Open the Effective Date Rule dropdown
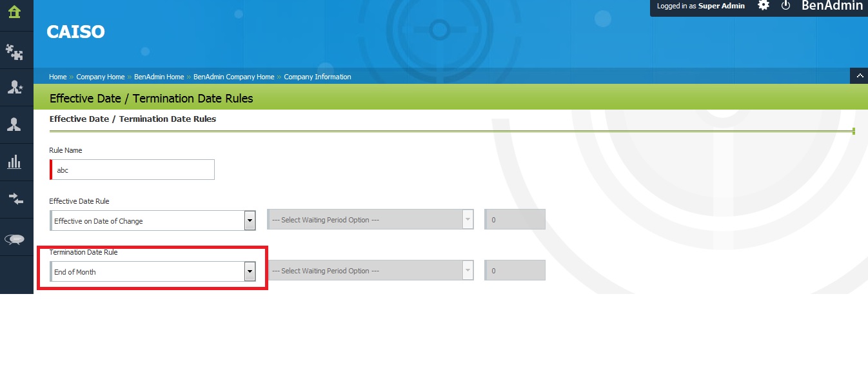This screenshot has height=372, width=868. 153,220
